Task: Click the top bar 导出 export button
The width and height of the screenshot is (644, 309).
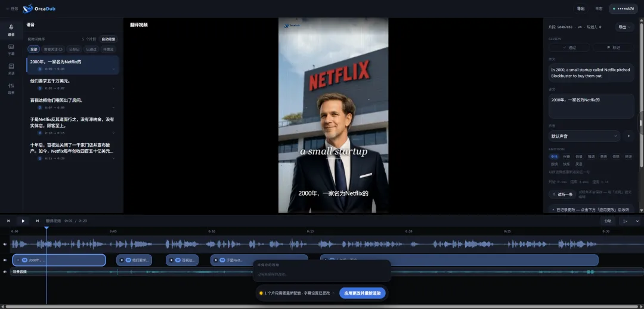Action: click(x=581, y=8)
